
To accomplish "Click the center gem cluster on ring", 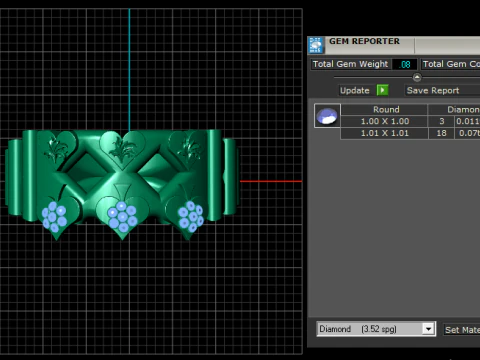I will coord(122,216).
